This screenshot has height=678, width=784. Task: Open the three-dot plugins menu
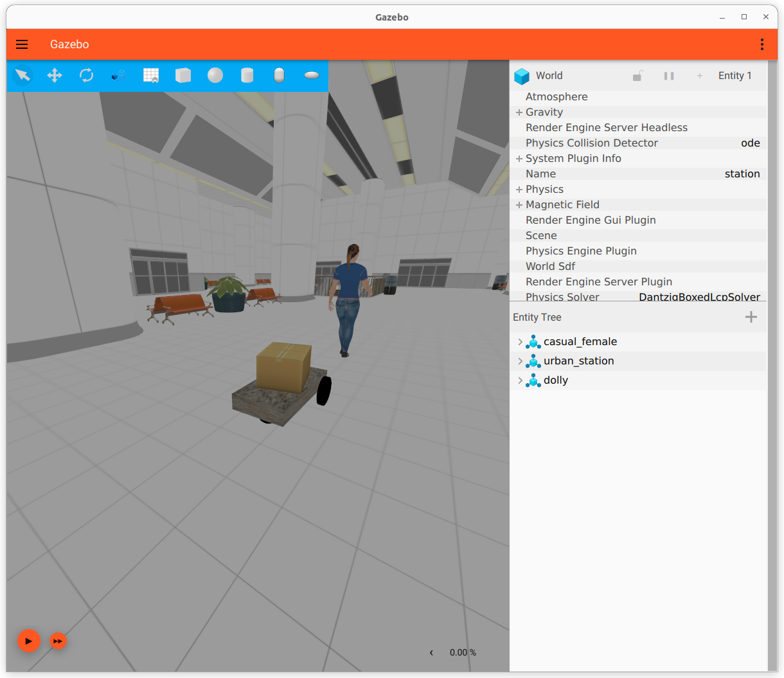click(762, 44)
